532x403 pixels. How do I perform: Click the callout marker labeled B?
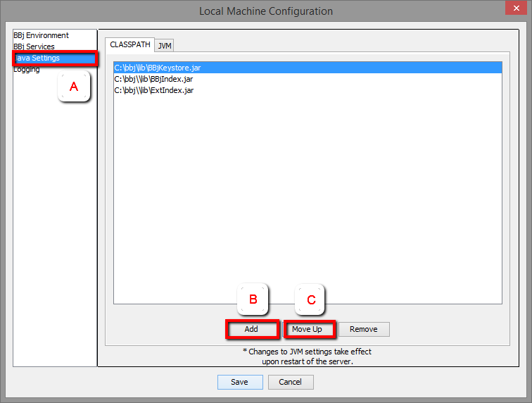click(x=253, y=299)
